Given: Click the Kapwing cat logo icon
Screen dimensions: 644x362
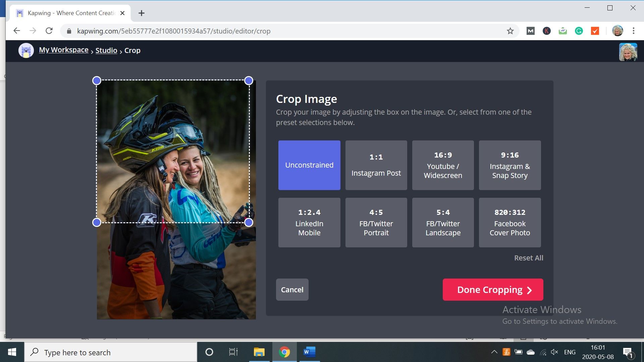Looking at the screenshot, I should click(26, 51).
